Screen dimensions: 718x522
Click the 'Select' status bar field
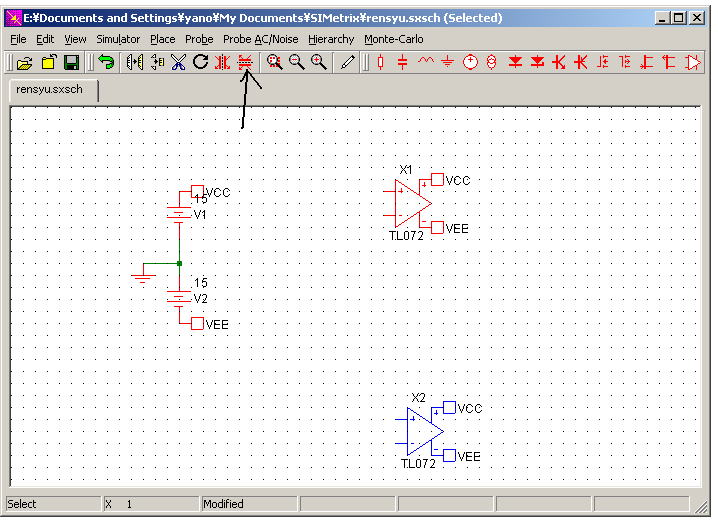(x=53, y=504)
